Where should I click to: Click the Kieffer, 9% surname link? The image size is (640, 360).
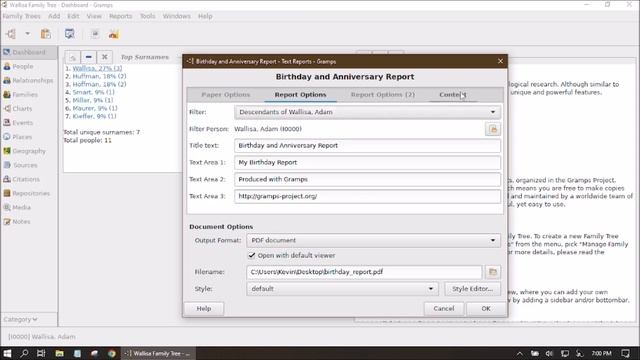point(94,116)
